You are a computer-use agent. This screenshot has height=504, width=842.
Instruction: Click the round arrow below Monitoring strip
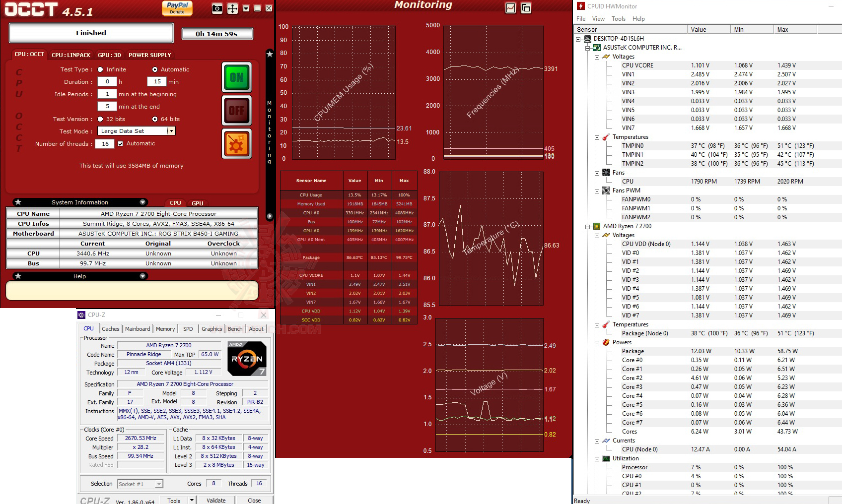tap(270, 216)
